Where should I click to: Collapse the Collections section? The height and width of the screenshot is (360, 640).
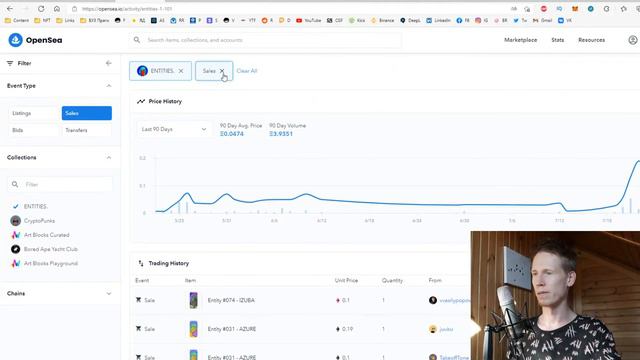coord(109,158)
